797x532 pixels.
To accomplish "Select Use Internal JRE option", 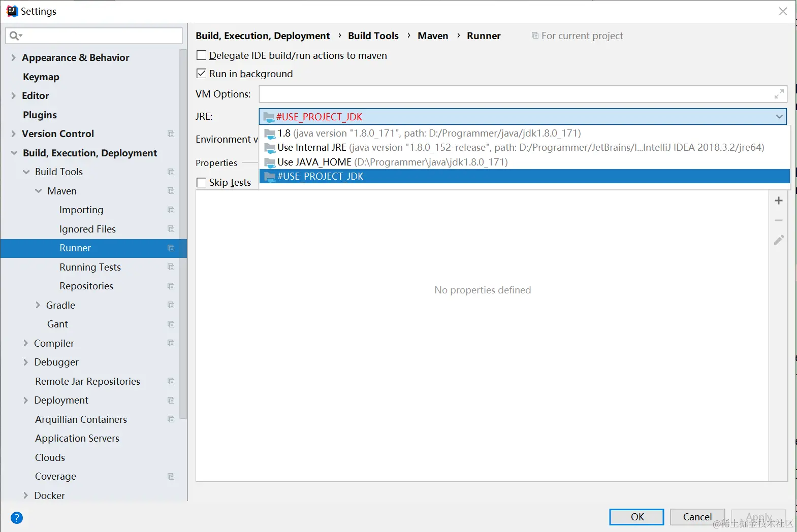I will (x=525, y=148).
